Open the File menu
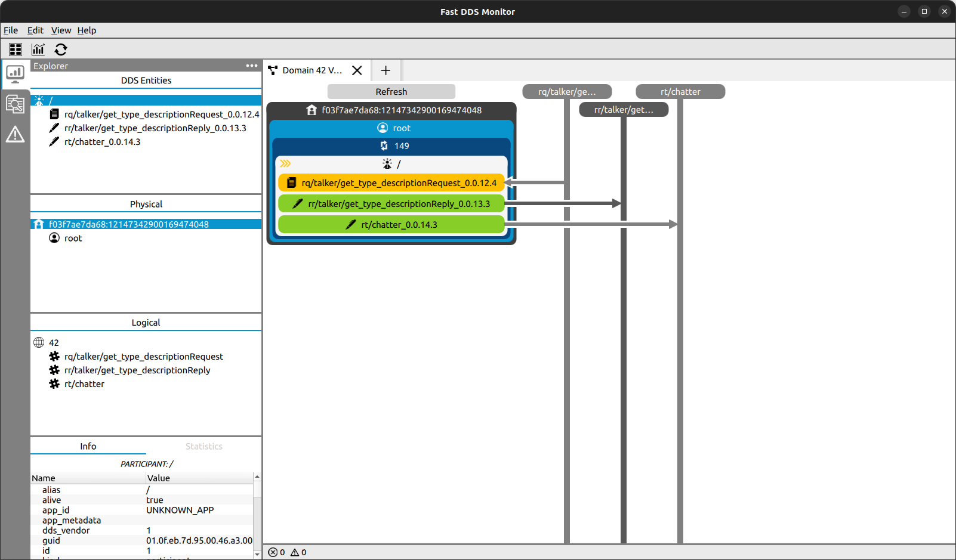956x560 pixels. 11,30
